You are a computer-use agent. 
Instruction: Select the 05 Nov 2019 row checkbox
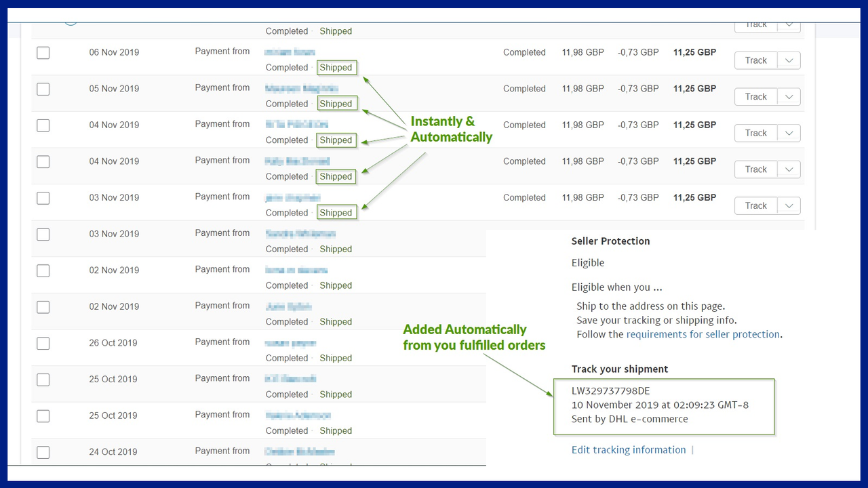point(43,89)
